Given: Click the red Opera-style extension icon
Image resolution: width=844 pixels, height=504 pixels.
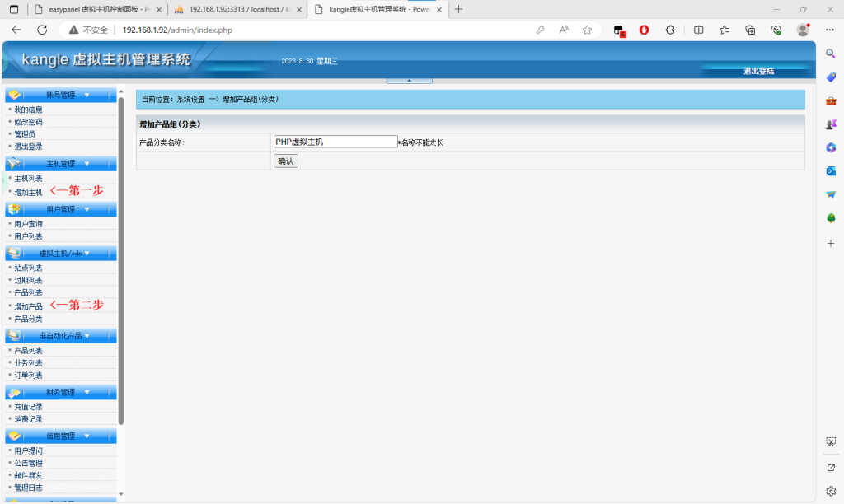Looking at the screenshot, I should (x=645, y=30).
